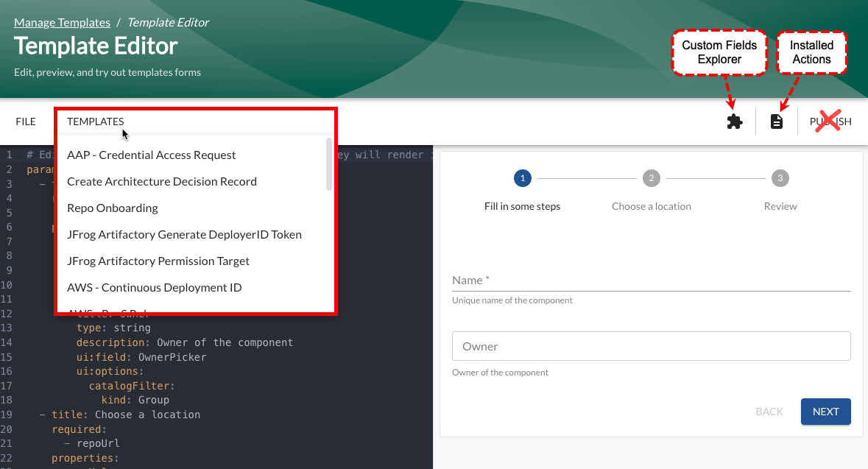Viewport: 868px width, 469px height.
Task: Click the Publish button in toolbar
Action: (830, 121)
